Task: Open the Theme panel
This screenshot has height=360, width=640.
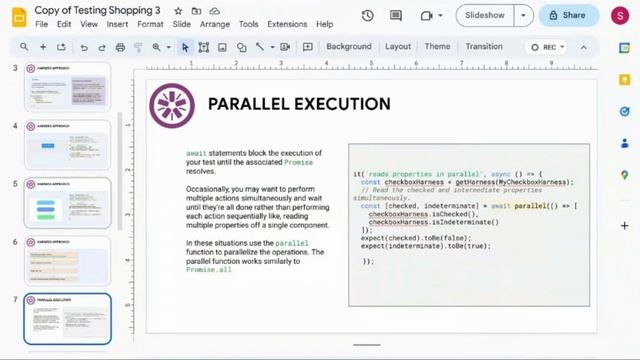Action: (x=437, y=47)
